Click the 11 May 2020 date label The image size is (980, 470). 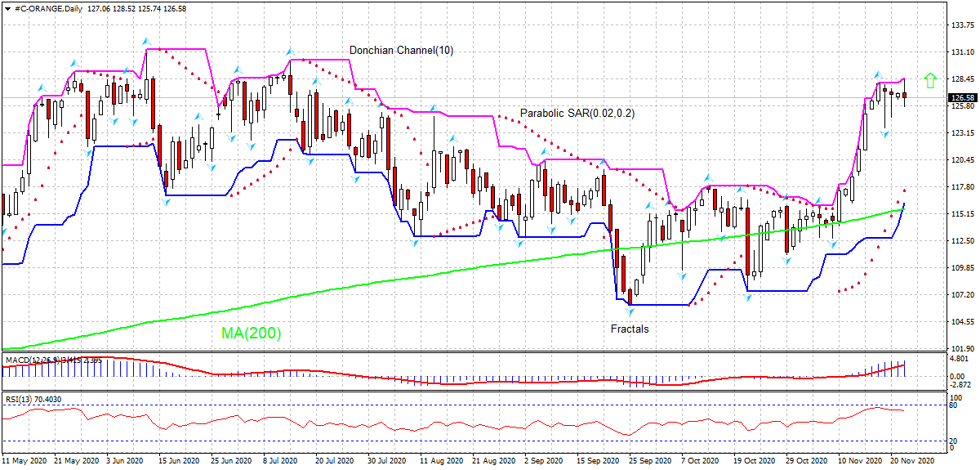[24, 461]
